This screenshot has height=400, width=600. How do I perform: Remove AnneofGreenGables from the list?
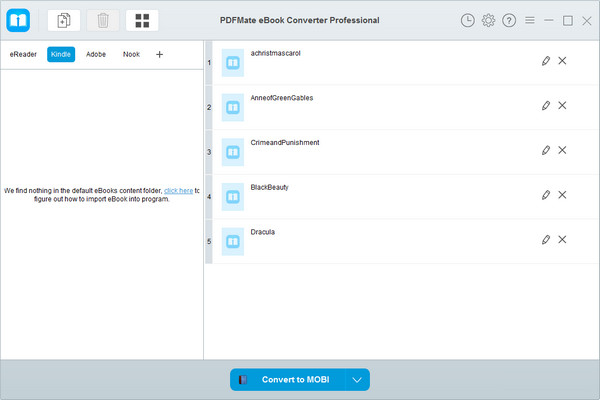(x=562, y=106)
